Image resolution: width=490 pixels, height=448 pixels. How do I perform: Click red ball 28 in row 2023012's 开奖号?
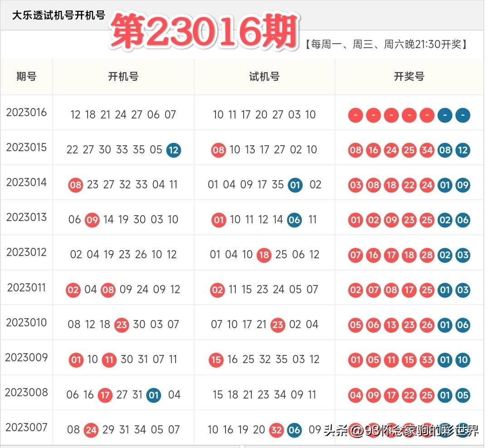tap(427, 256)
